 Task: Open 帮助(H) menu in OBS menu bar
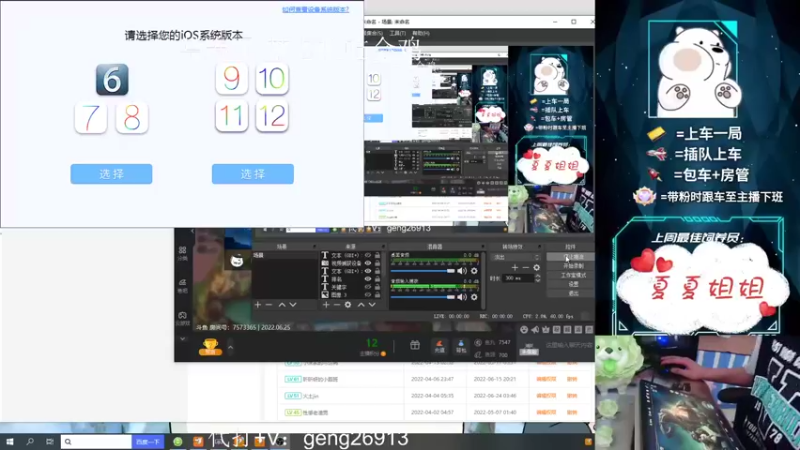tap(421, 33)
